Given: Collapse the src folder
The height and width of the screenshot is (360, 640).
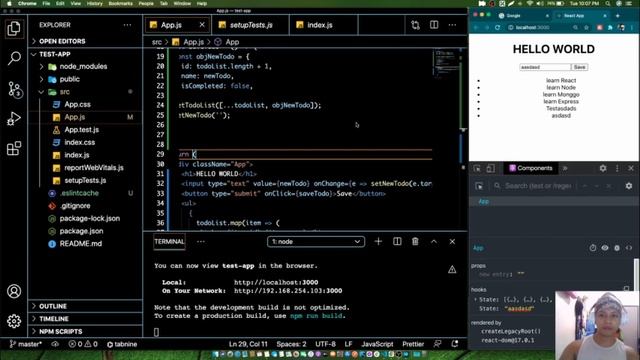Looking at the screenshot, I should (64, 92).
